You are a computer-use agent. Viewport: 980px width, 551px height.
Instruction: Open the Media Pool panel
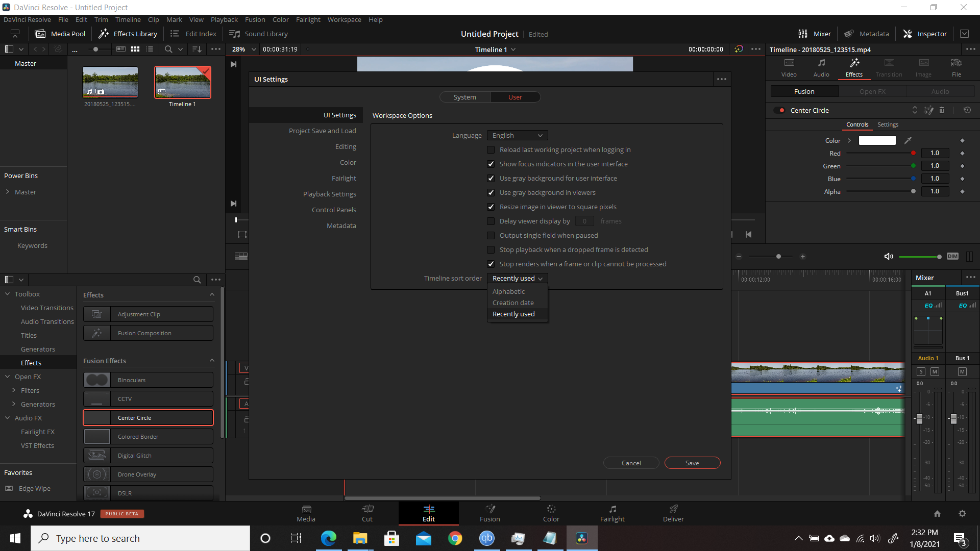(60, 34)
